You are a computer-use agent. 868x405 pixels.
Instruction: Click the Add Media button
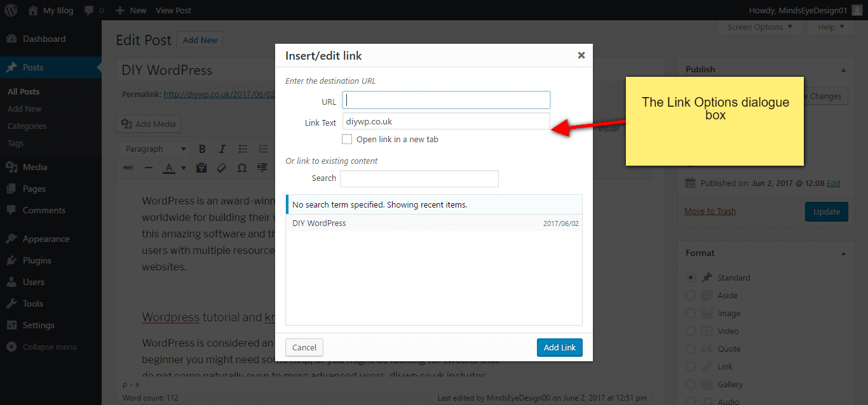149,124
